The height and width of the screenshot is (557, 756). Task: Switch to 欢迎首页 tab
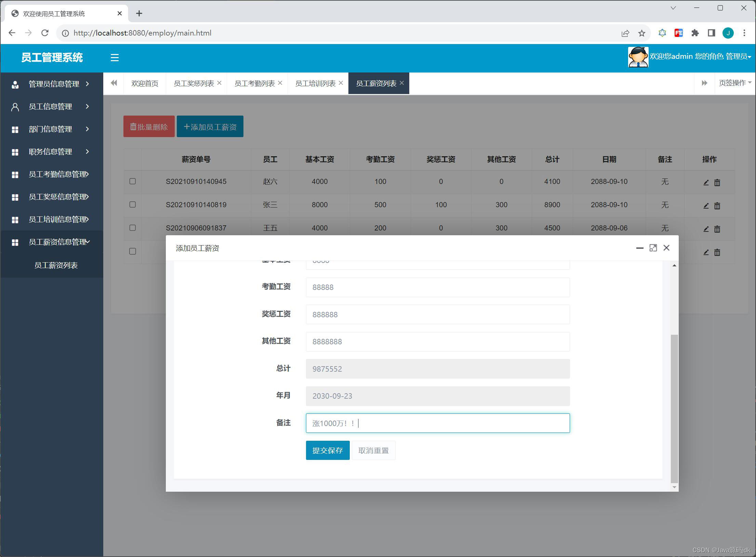coord(145,83)
